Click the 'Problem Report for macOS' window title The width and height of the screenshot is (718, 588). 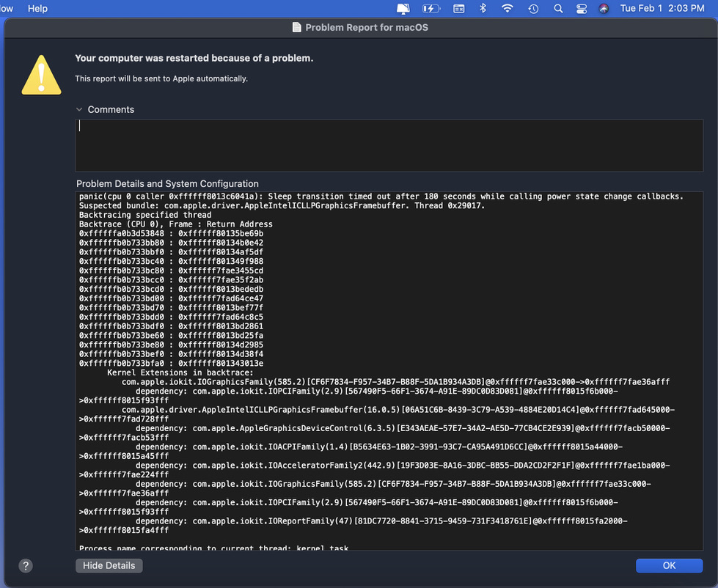point(367,27)
